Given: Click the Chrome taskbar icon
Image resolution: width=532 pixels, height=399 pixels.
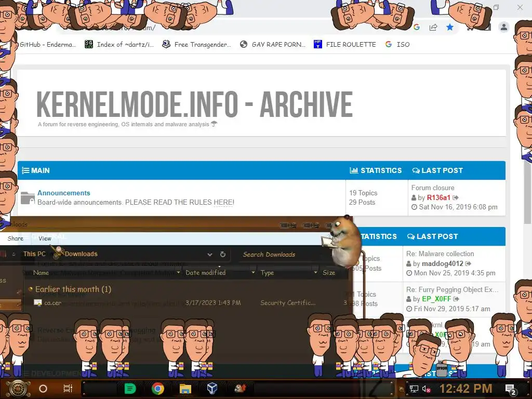Looking at the screenshot, I should click(158, 389).
